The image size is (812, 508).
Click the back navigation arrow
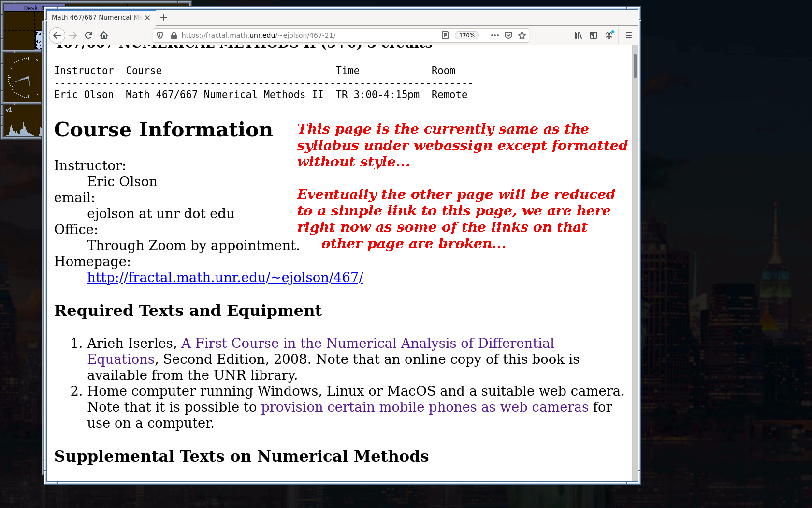[x=57, y=35]
